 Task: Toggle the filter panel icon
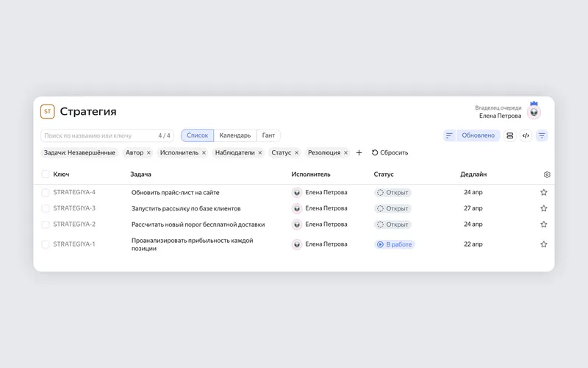[x=542, y=135]
